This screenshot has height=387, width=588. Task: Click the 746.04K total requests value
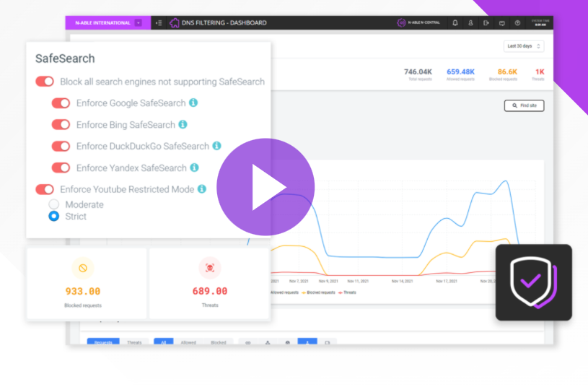click(x=418, y=71)
